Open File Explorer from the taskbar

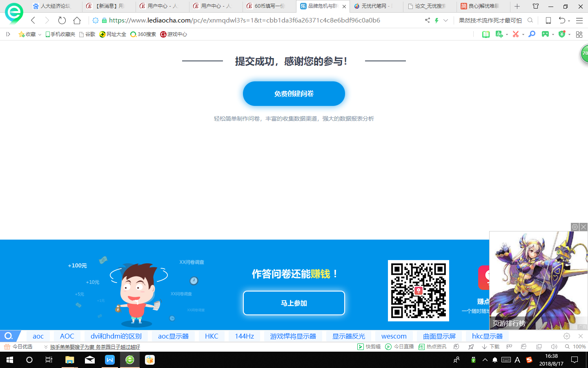(70, 360)
